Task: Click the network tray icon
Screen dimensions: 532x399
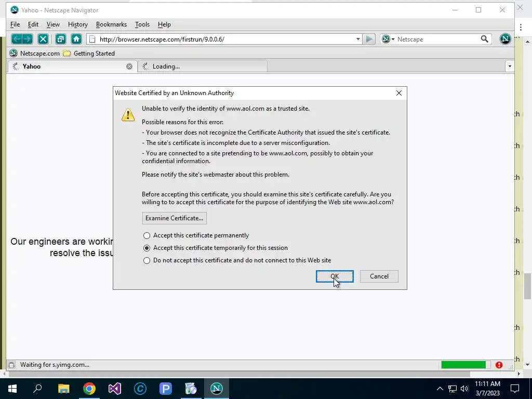Action: 453,389
